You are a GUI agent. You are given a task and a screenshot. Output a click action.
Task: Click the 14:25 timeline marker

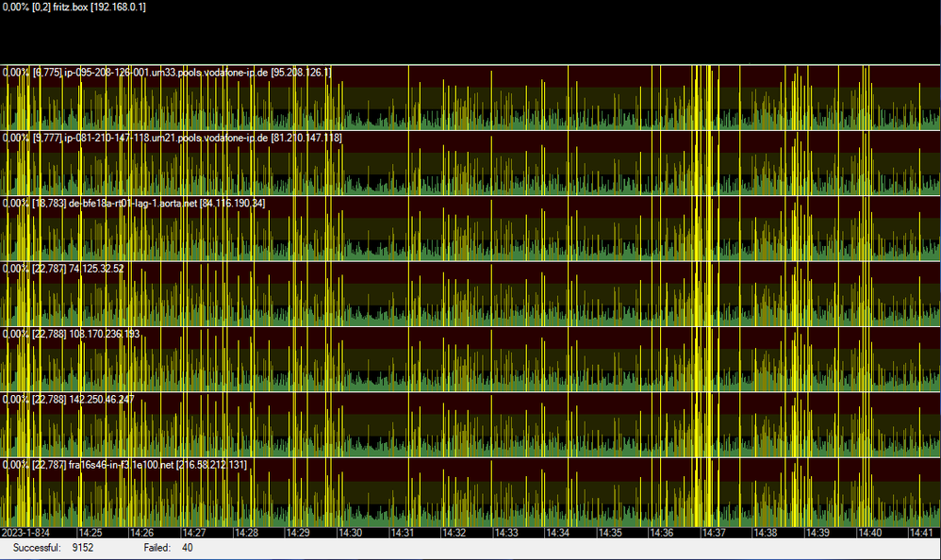[90, 533]
